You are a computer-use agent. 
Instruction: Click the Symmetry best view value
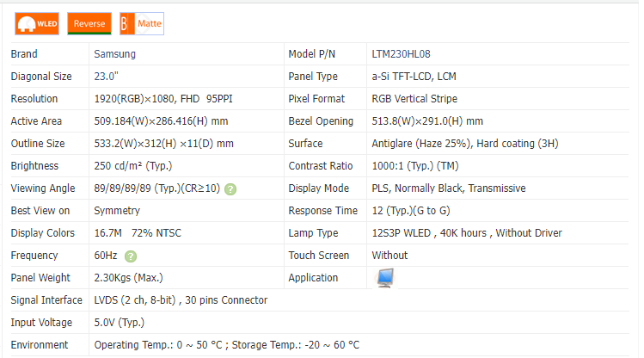(117, 211)
